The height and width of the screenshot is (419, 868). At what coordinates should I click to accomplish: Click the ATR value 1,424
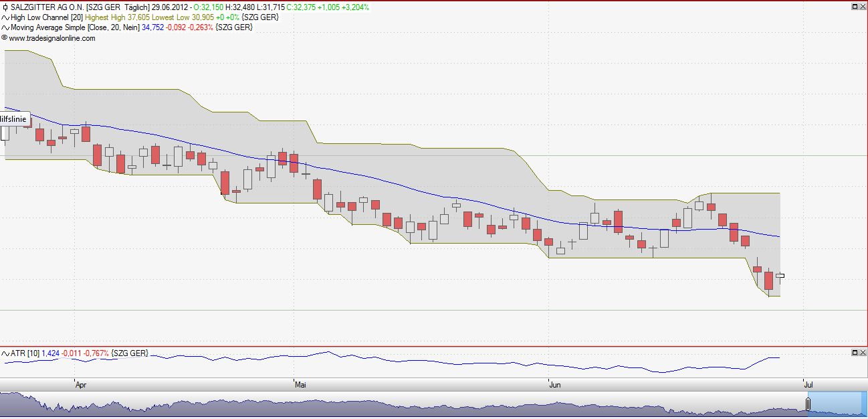(51, 353)
